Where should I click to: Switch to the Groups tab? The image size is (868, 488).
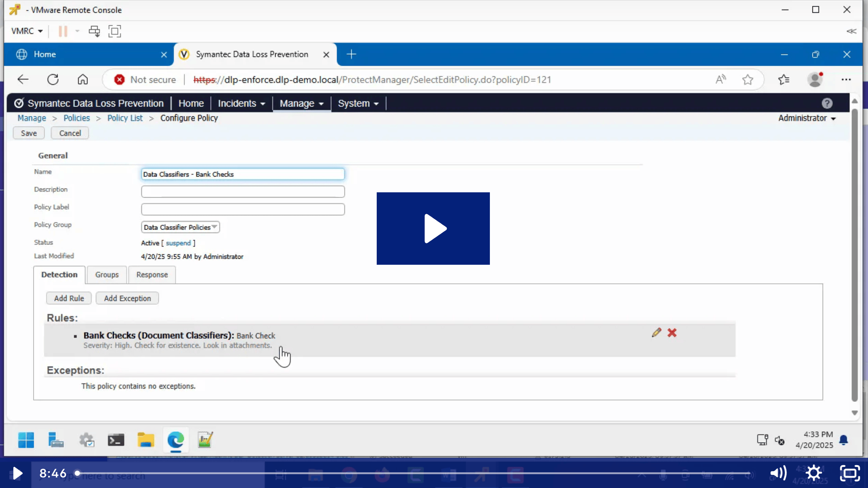click(107, 275)
